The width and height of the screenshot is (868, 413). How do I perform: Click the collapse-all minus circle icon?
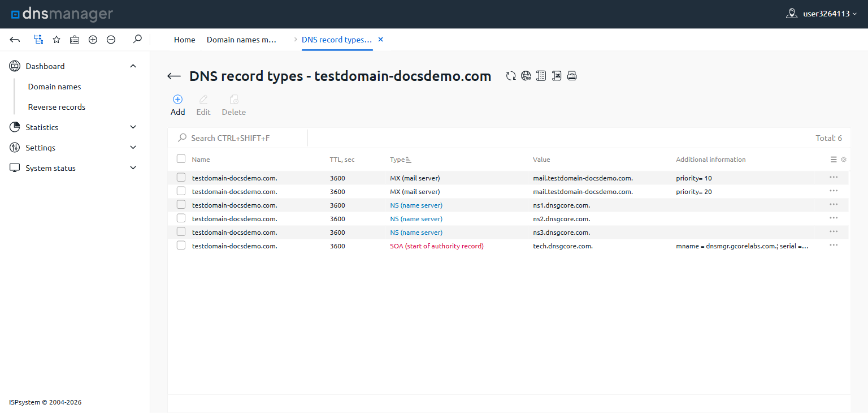pos(111,40)
